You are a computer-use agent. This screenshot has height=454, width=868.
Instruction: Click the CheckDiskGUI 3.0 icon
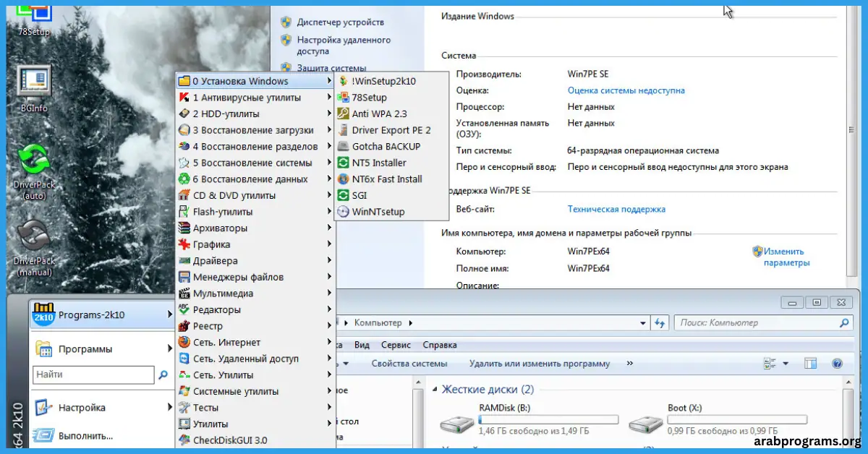click(x=184, y=440)
